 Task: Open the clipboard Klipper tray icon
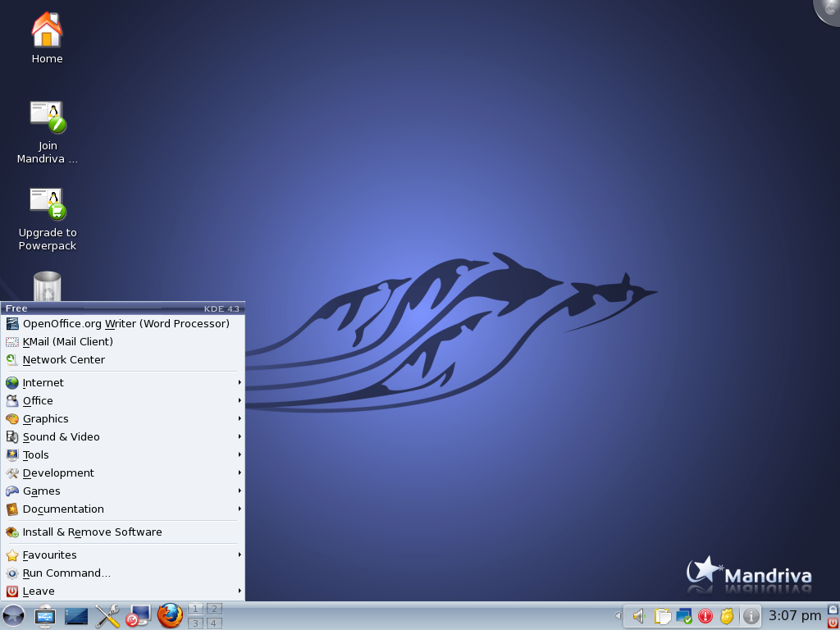661,616
